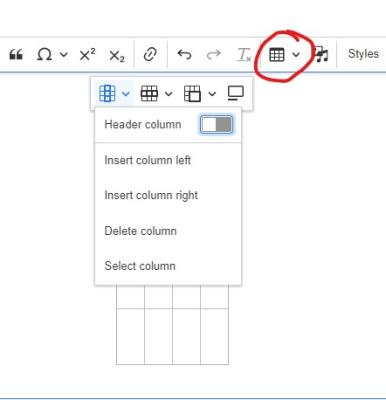Image resolution: width=386 pixels, height=400 pixels.
Task: Open the special characters omega icon
Action: point(44,54)
